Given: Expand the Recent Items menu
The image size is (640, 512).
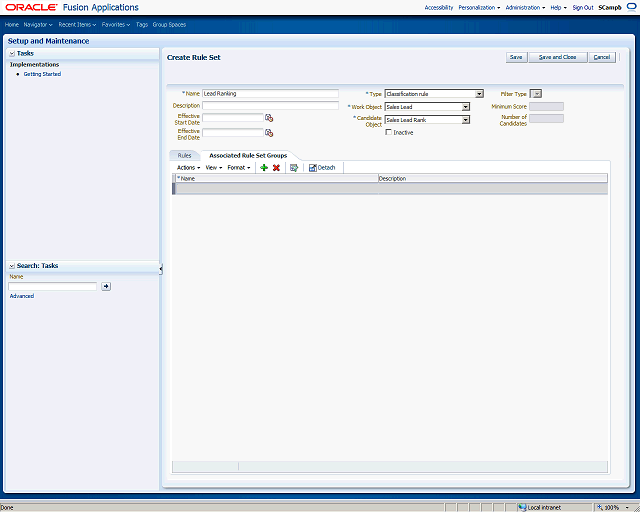Looking at the screenshot, I should (77, 24).
